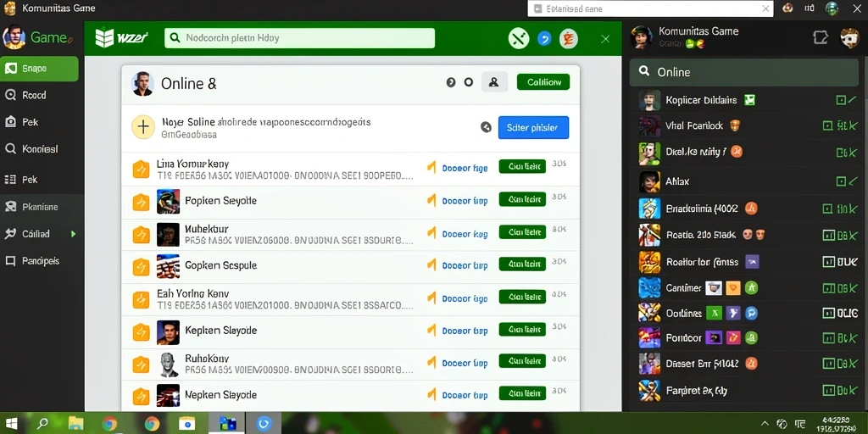
Task: Click the orange badge in Popiken Sleyotte row
Action: pyautogui.click(x=142, y=202)
